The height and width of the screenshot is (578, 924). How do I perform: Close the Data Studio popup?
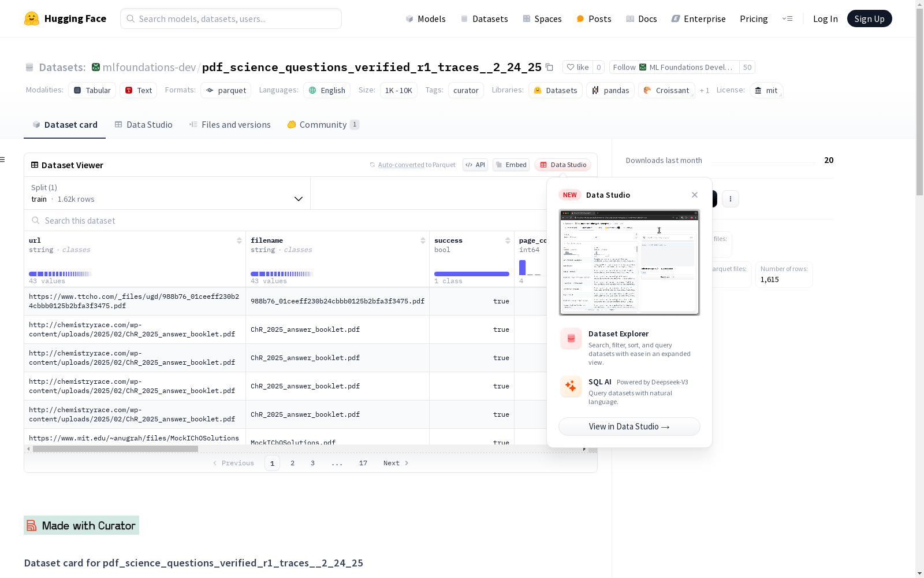point(695,195)
